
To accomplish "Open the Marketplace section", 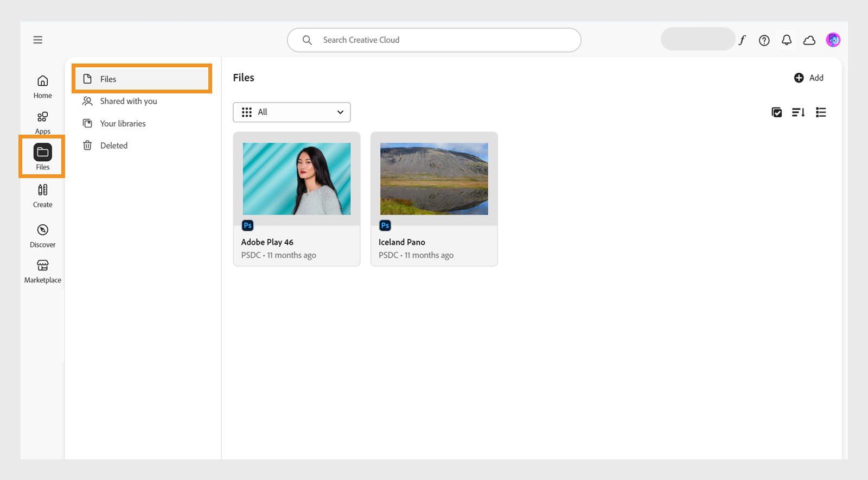I will click(42, 271).
